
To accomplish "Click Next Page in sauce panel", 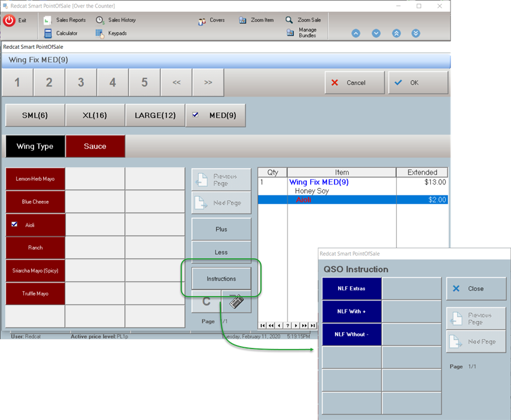I will [x=221, y=202].
